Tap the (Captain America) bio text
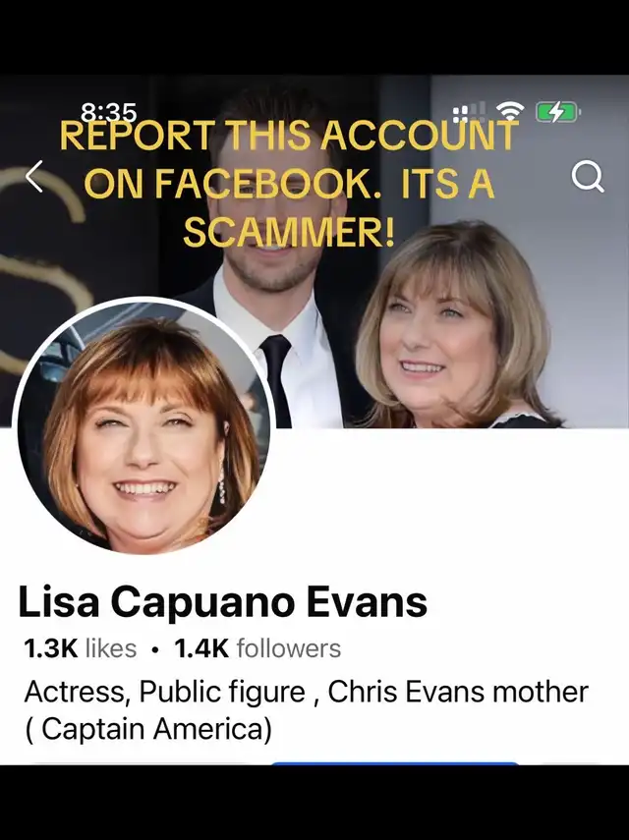 coord(147,729)
